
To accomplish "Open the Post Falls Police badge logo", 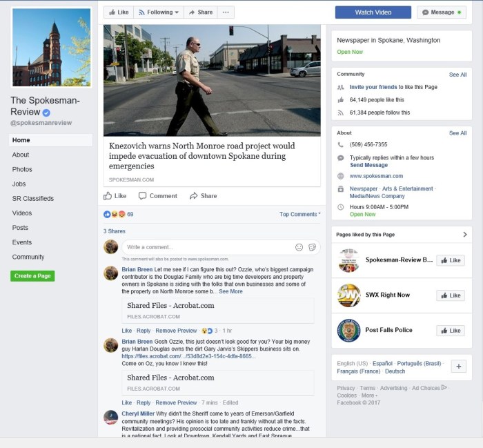I will pyautogui.click(x=348, y=331).
